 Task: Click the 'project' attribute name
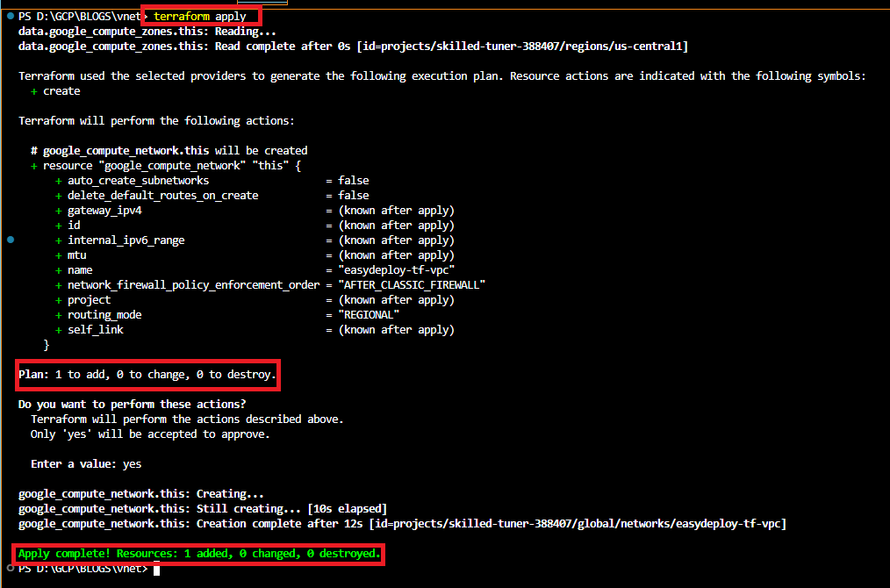(x=90, y=300)
